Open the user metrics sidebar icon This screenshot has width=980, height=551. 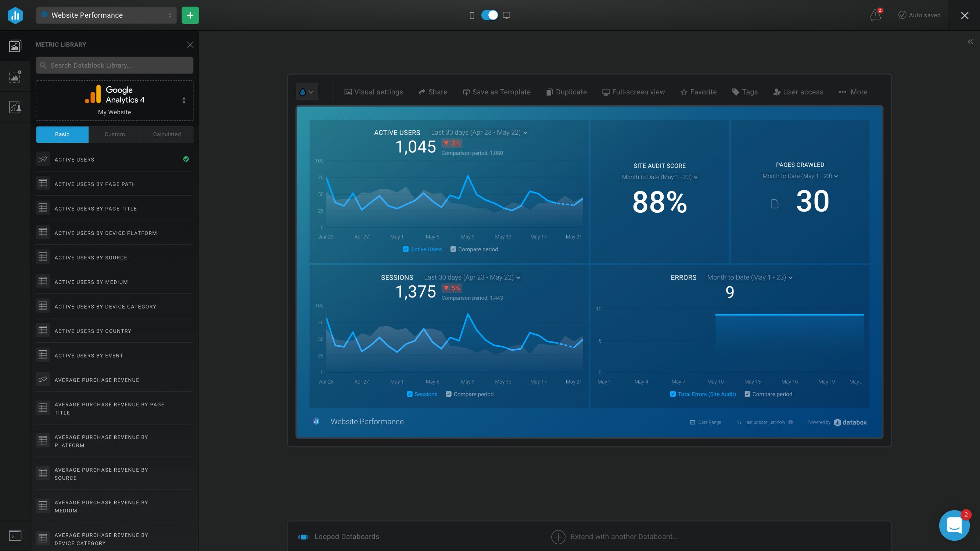[x=15, y=107]
